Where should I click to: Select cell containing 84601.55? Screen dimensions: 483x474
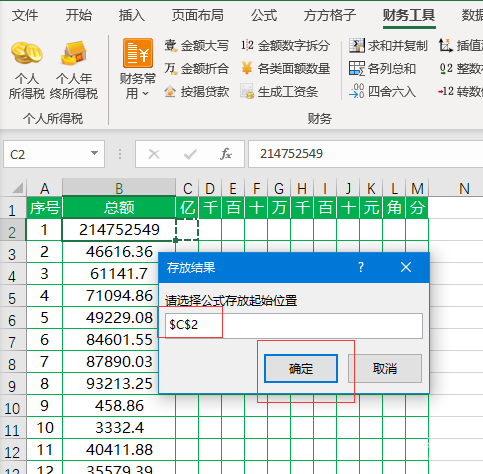(x=119, y=340)
